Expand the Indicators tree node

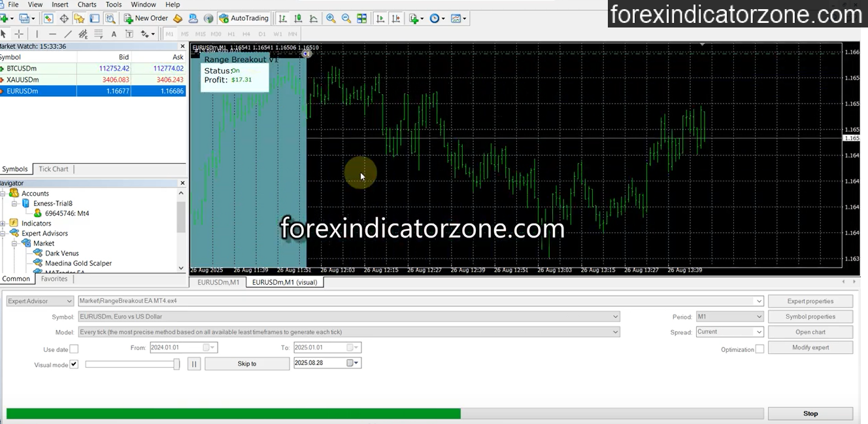[3, 223]
